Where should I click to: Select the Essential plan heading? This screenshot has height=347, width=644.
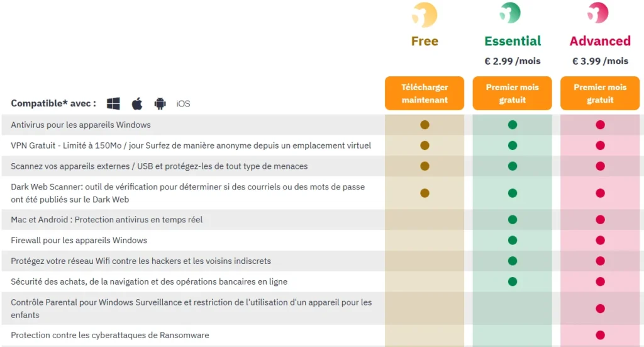click(x=513, y=41)
